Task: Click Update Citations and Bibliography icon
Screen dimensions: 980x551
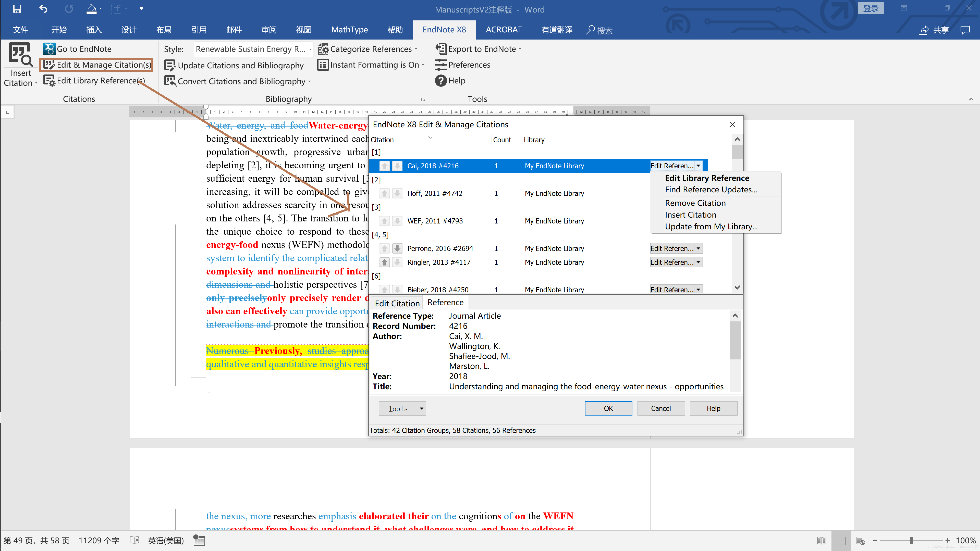Action: [x=170, y=65]
